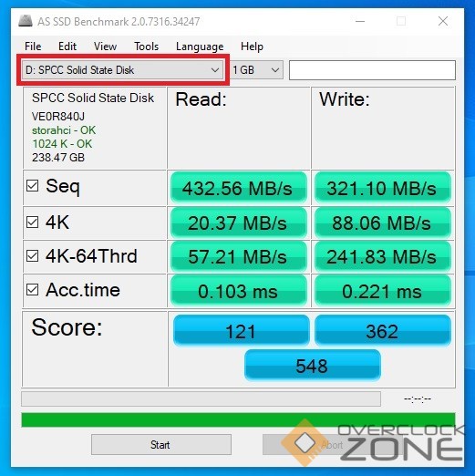The image size is (475, 476).
Task: Open the File menu
Action: [x=33, y=47]
